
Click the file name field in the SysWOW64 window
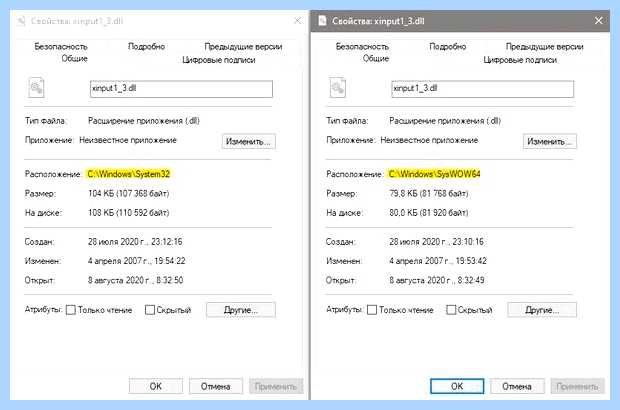coord(482,89)
